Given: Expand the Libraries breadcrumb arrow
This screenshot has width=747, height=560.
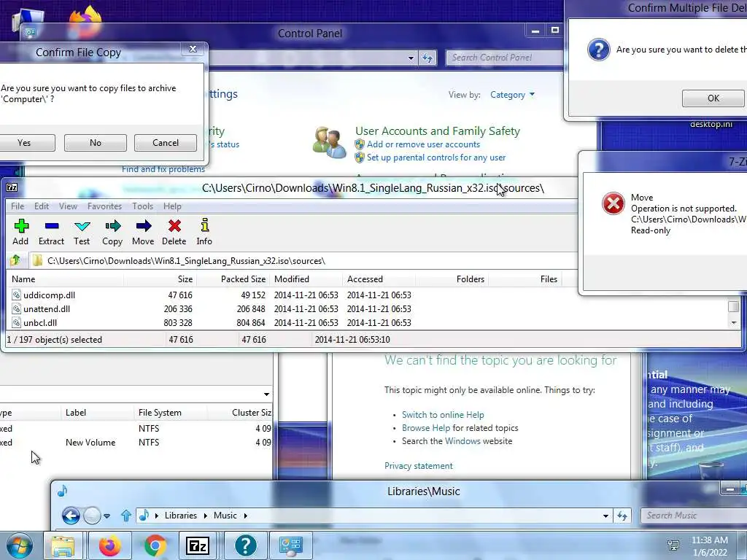Looking at the screenshot, I should (205, 516).
